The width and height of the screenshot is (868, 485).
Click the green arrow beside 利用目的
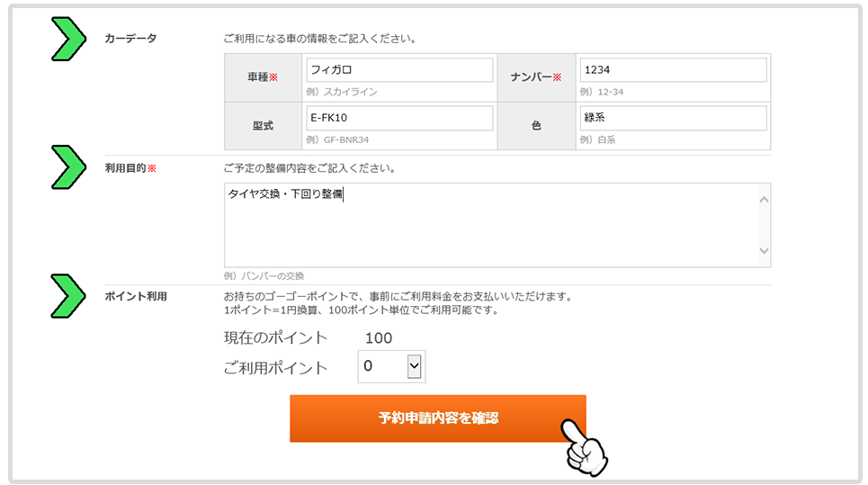click(68, 167)
